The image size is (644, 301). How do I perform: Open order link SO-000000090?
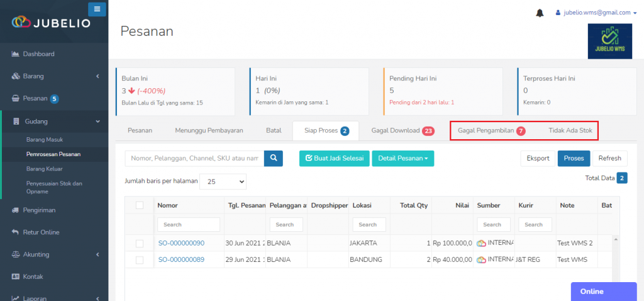click(x=181, y=243)
